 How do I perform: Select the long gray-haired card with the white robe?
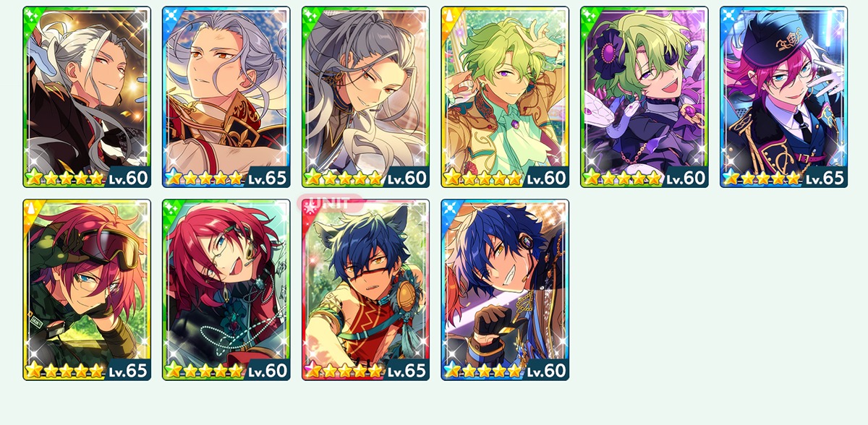click(365, 97)
